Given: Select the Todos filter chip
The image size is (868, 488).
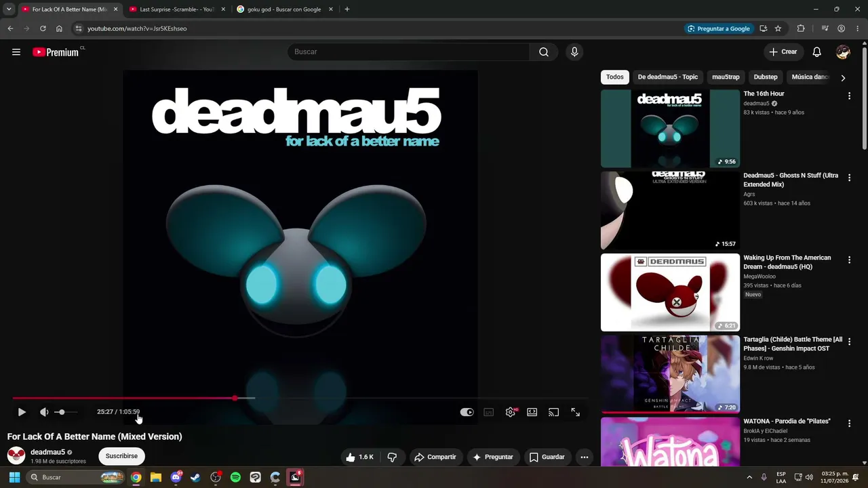Looking at the screenshot, I should (615, 77).
